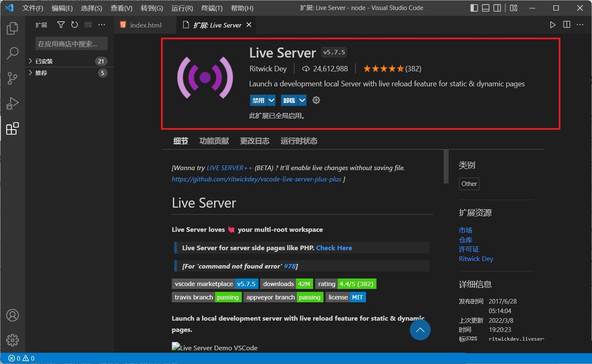Refresh the extensions list
The width and height of the screenshot is (592, 364).
[74, 25]
